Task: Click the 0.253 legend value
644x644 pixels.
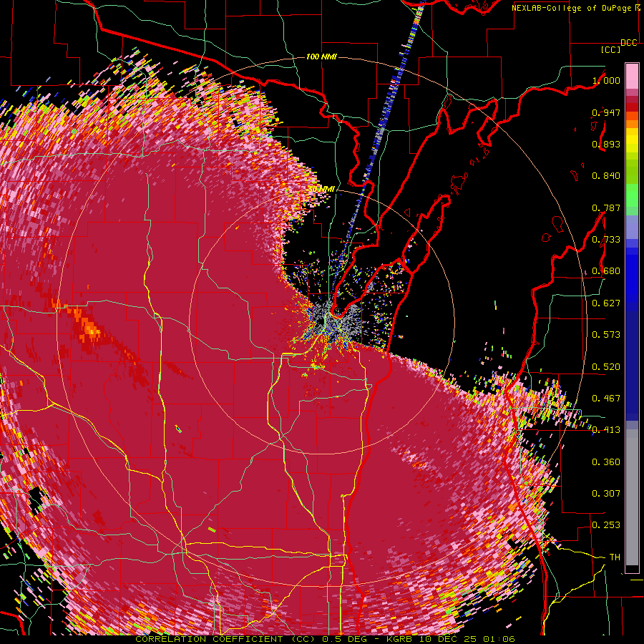Action: coord(606,525)
